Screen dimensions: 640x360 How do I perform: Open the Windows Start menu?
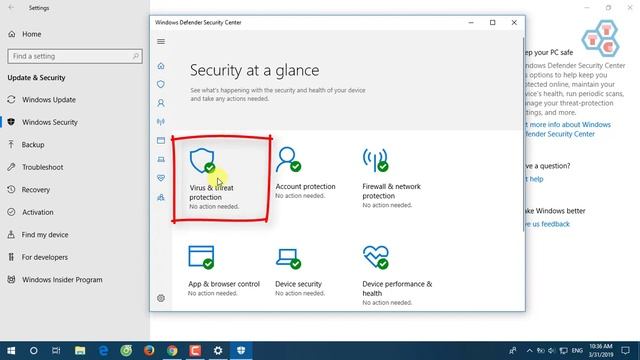click(x=11, y=351)
